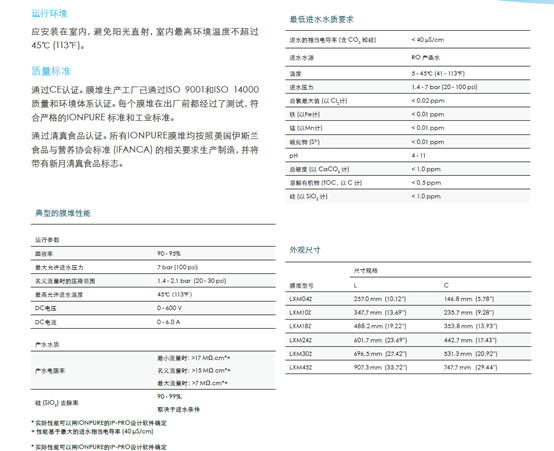Click the value "90 - 99%"

pos(170,397)
